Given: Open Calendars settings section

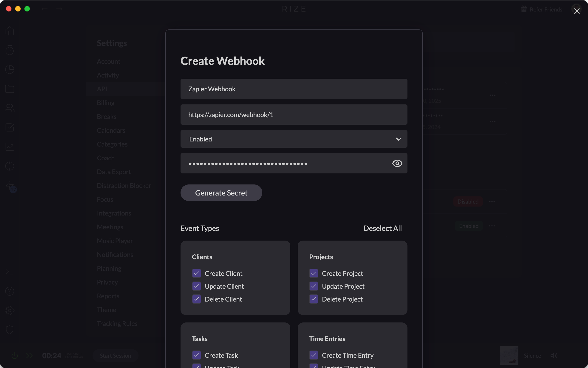Looking at the screenshot, I should (x=111, y=130).
